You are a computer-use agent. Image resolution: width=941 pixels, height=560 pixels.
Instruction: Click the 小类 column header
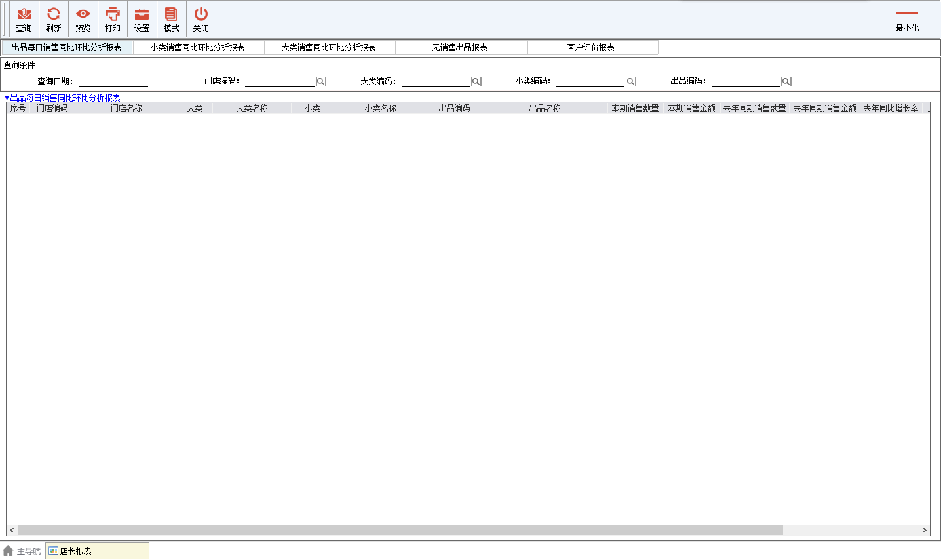click(x=313, y=108)
